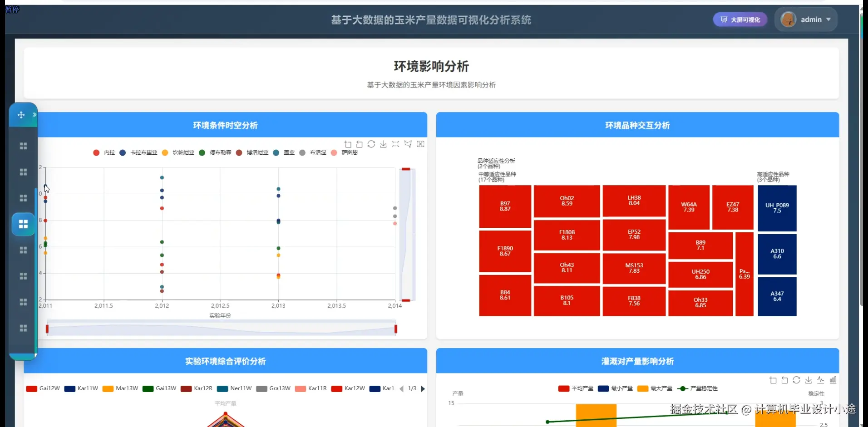Switch 灌溉对产量影响分析 to line chart view
Image resolution: width=868 pixels, height=427 pixels.
coord(821,380)
